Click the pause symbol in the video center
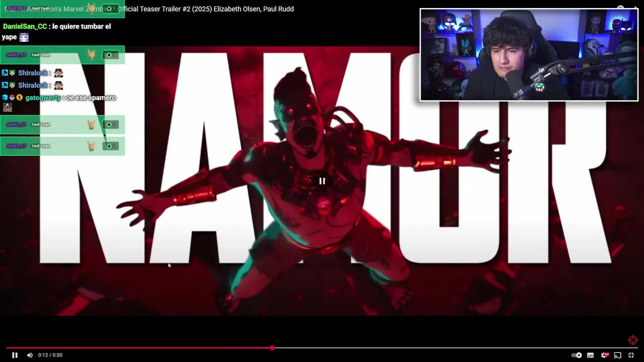This screenshot has width=644, height=362. click(322, 181)
